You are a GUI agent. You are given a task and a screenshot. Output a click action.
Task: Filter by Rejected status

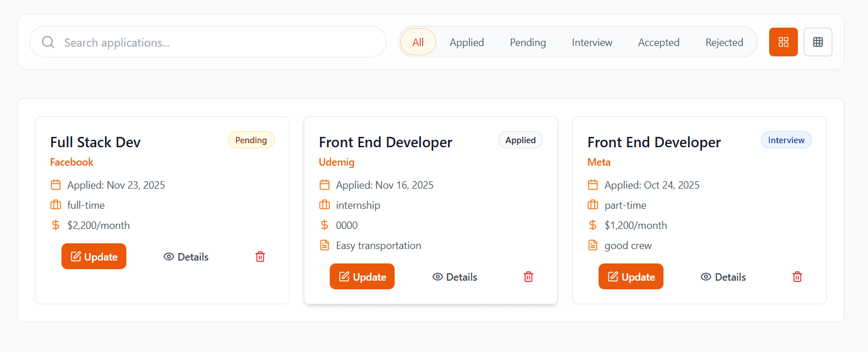pos(724,42)
